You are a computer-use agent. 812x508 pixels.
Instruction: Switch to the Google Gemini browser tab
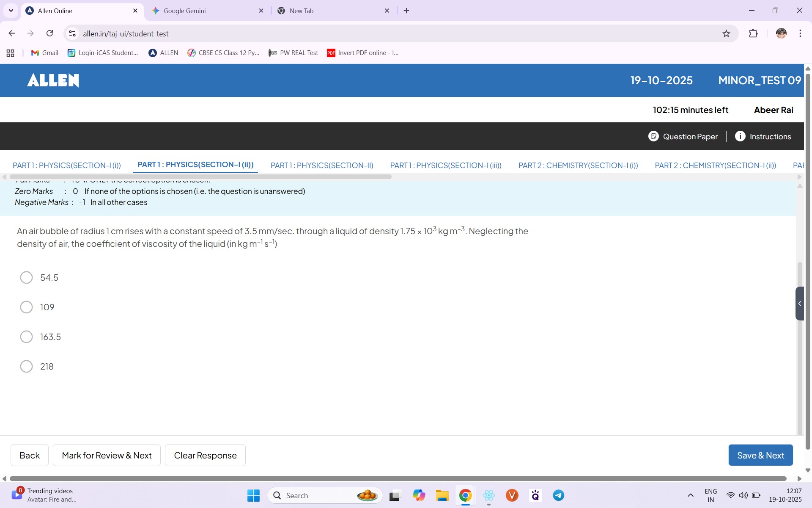pyautogui.click(x=184, y=11)
